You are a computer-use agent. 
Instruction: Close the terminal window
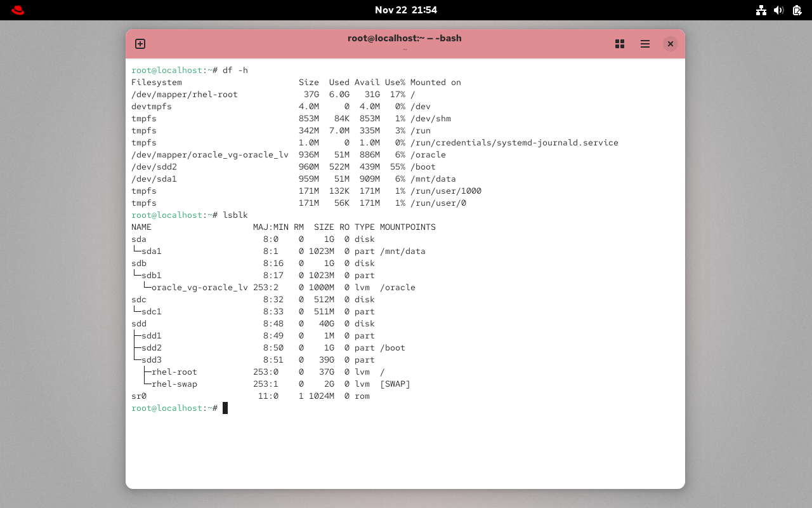click(671, 44)
